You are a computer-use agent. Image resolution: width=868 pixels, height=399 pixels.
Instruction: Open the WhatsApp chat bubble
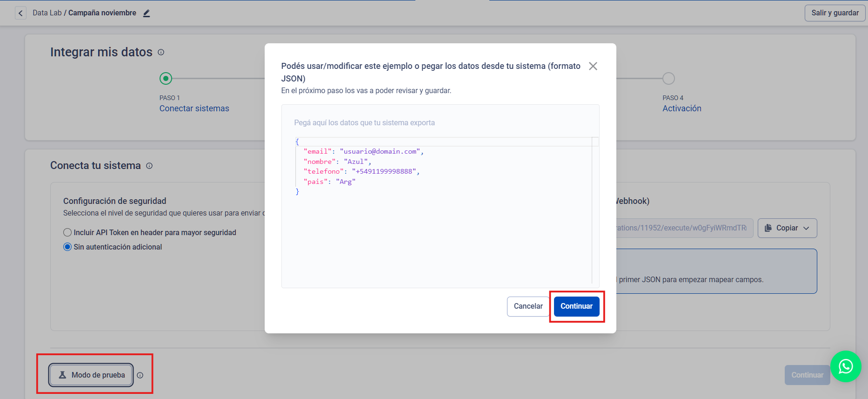coord(845,366)
